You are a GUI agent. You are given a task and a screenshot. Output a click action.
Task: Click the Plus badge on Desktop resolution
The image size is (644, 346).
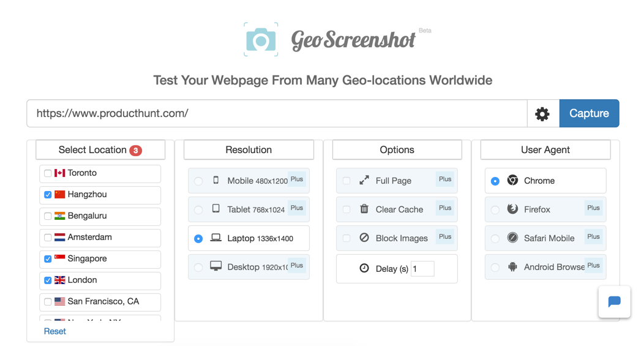[297, 265]
